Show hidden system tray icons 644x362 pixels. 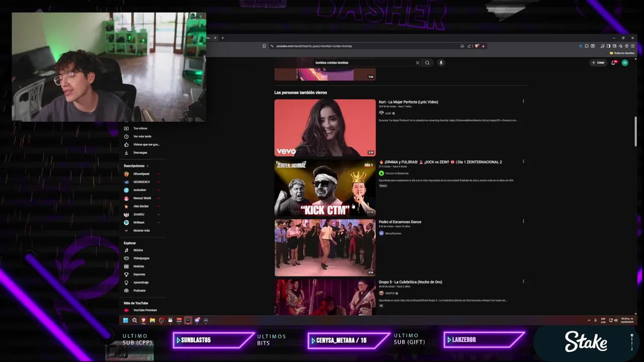589,320
